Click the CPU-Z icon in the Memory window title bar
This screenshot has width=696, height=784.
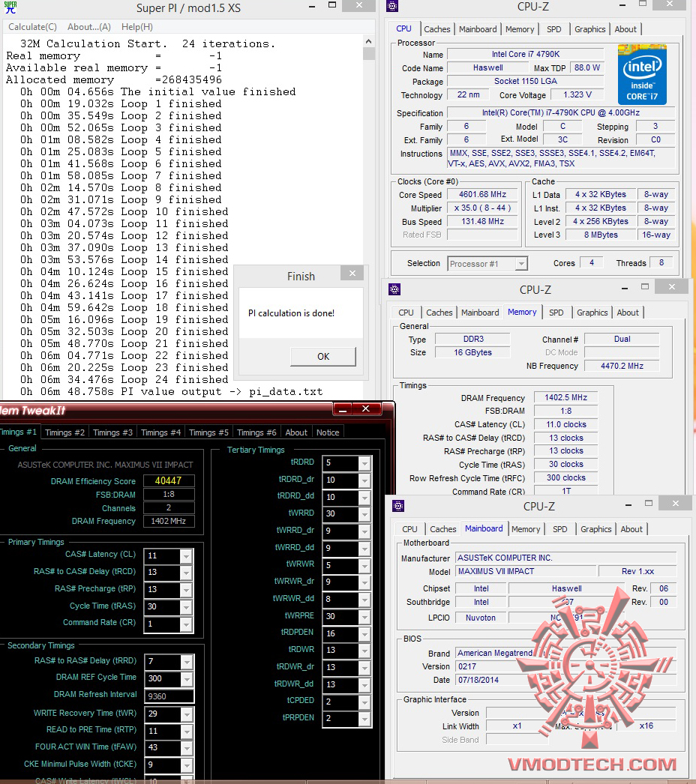point(394,289)
